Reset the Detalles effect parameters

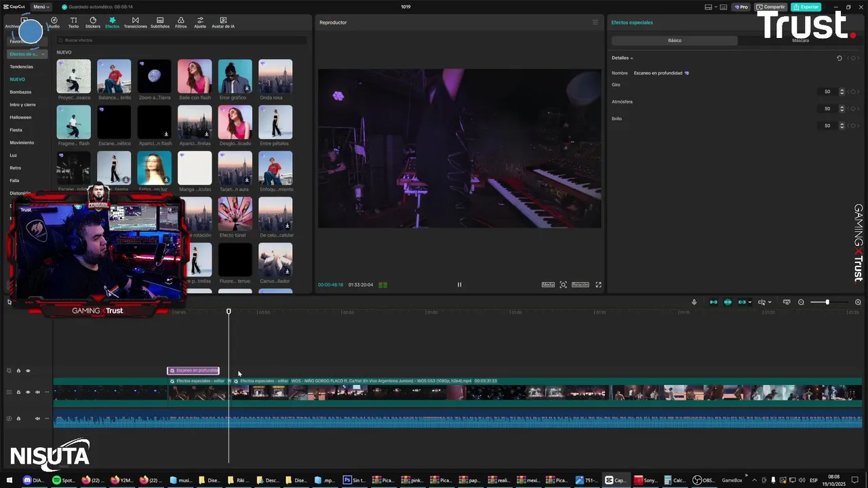(839, 58)
